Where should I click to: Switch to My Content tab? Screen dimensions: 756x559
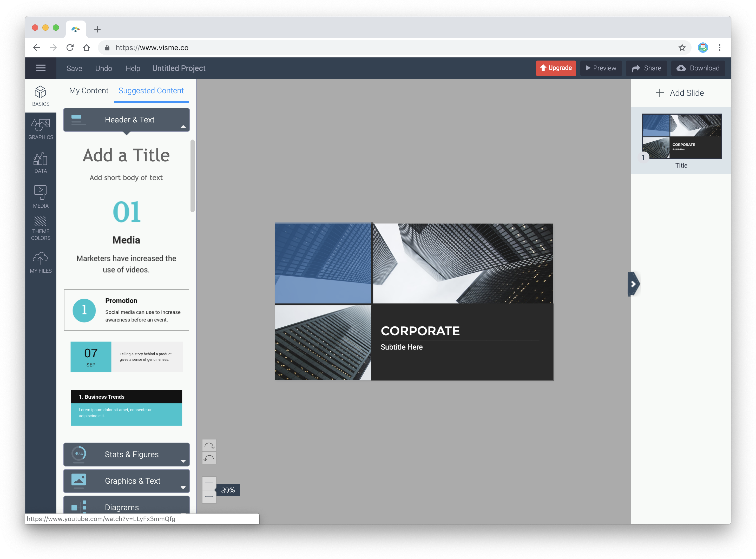[89, 91]
